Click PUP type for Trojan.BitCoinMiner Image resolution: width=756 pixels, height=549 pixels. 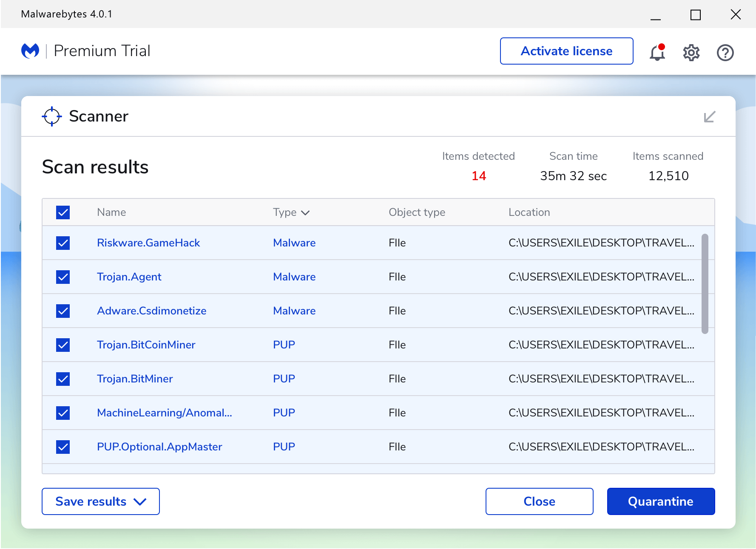point(284,345)
